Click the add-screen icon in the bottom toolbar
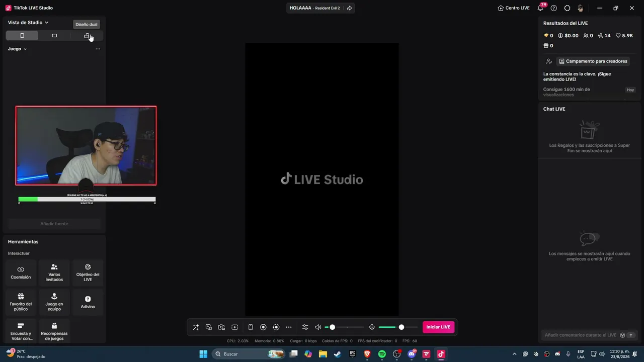Screen dimensions: 644x362 234,327
